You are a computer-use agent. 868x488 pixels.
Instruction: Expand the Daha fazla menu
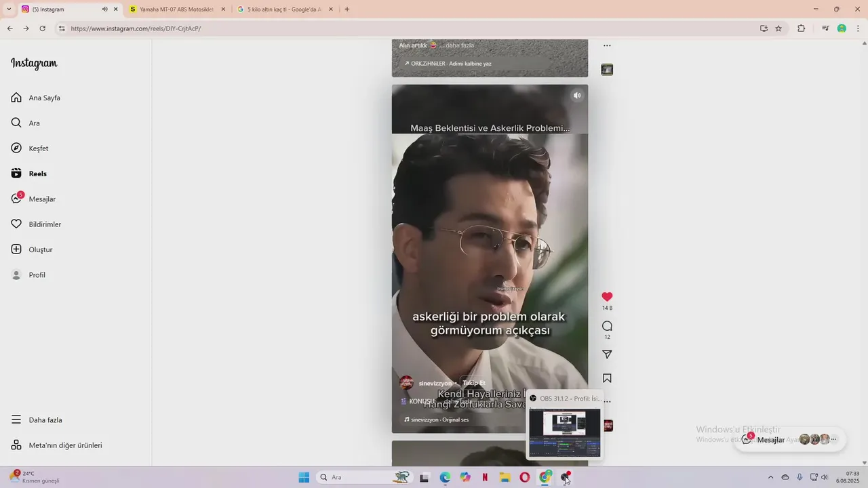coord(37,420)
